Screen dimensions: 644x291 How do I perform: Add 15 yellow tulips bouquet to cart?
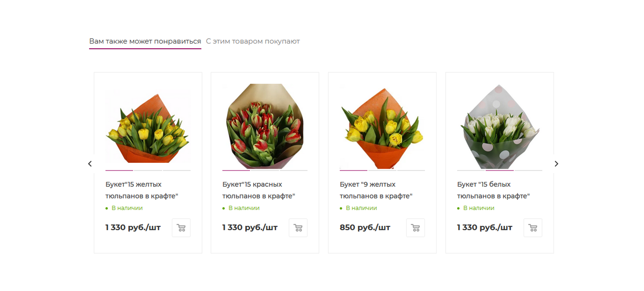[x=181, y=228]
